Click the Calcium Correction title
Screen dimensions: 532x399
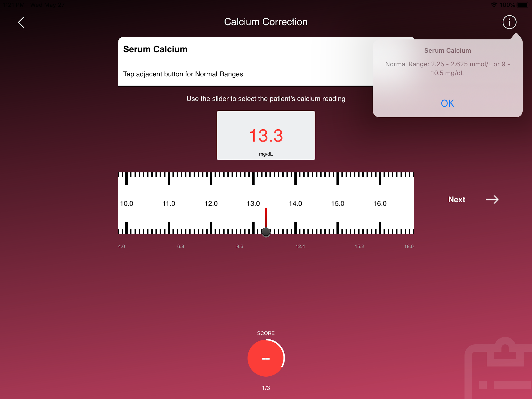pos(266,22)
